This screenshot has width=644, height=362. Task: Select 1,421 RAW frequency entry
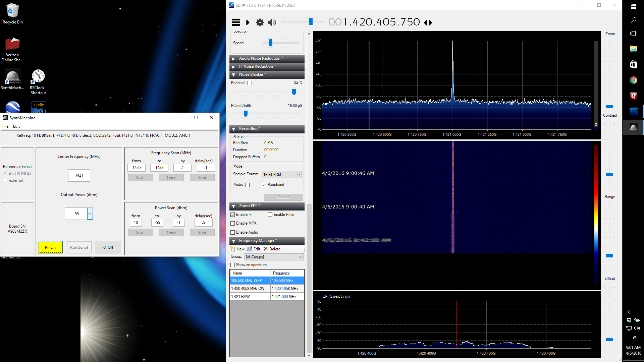[x=267, y=297]
